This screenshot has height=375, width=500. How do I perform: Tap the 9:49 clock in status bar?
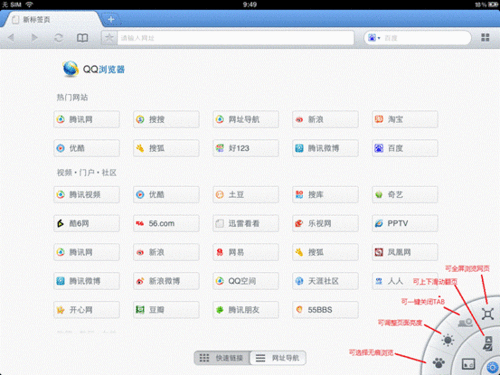coord(250,4)
